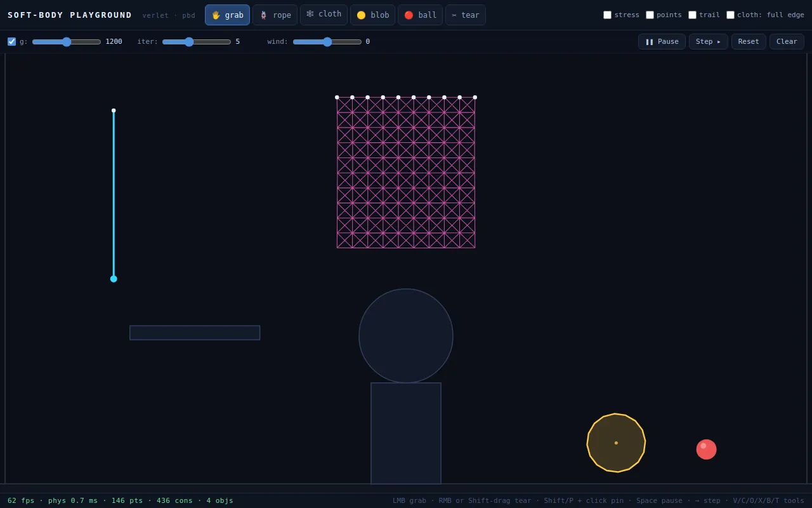The height and width of the screenshot is (508, 812).
Task: Grab the yellow blob body
Action: coord(616,443)
